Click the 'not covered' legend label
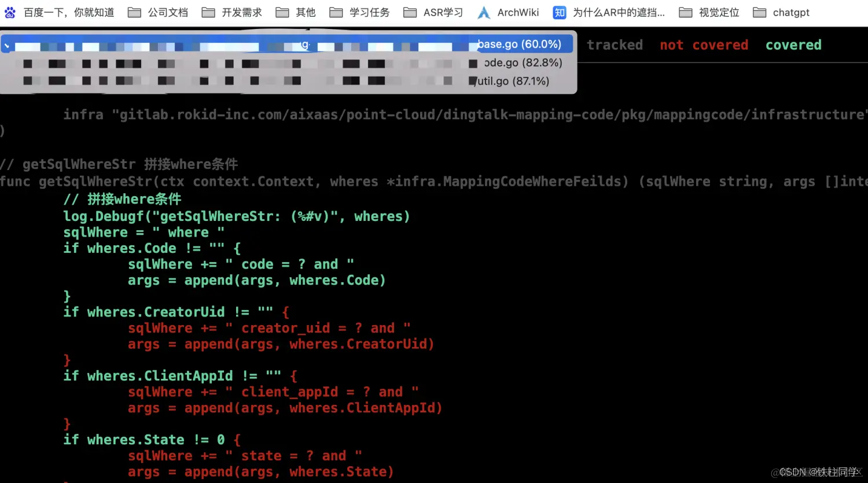Image resolution: width=868 pixels, height=483 pixels. (x=704, y=45)
